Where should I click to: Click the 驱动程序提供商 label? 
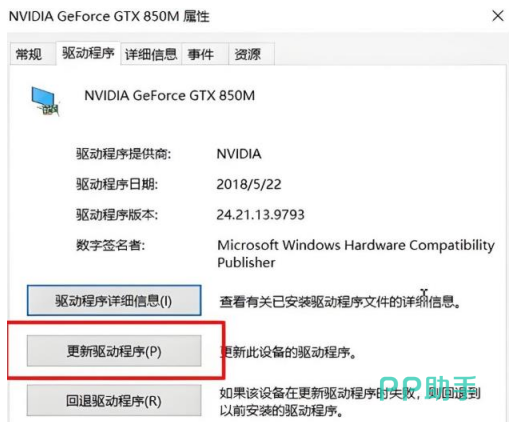tap(124, 154)
